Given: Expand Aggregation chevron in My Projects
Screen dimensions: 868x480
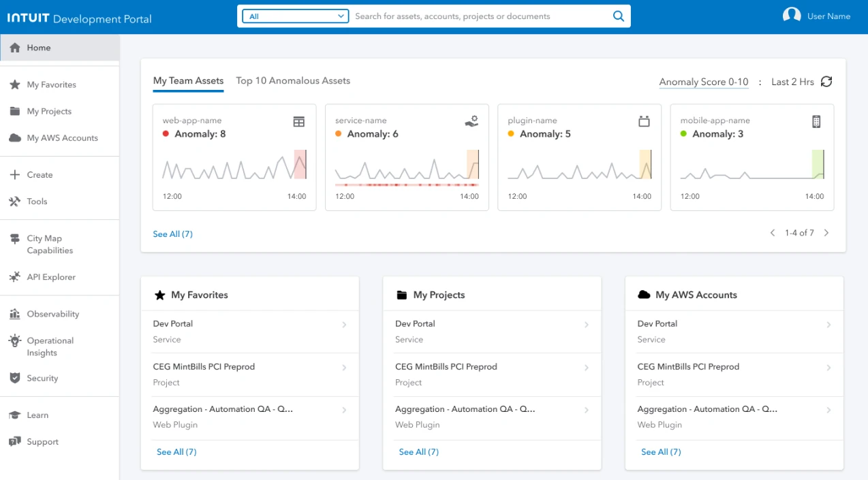Looking at the screenshot, I should click(587, 410).
